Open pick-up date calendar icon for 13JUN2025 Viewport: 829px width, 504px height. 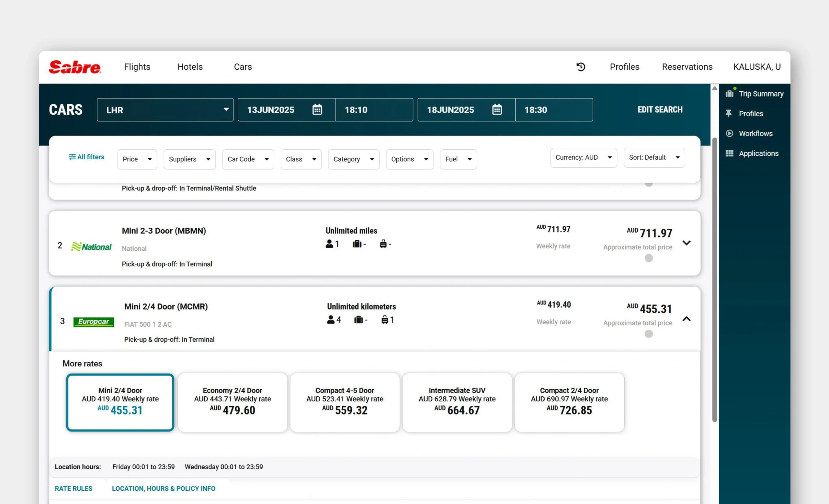click(x=317, y=110)
